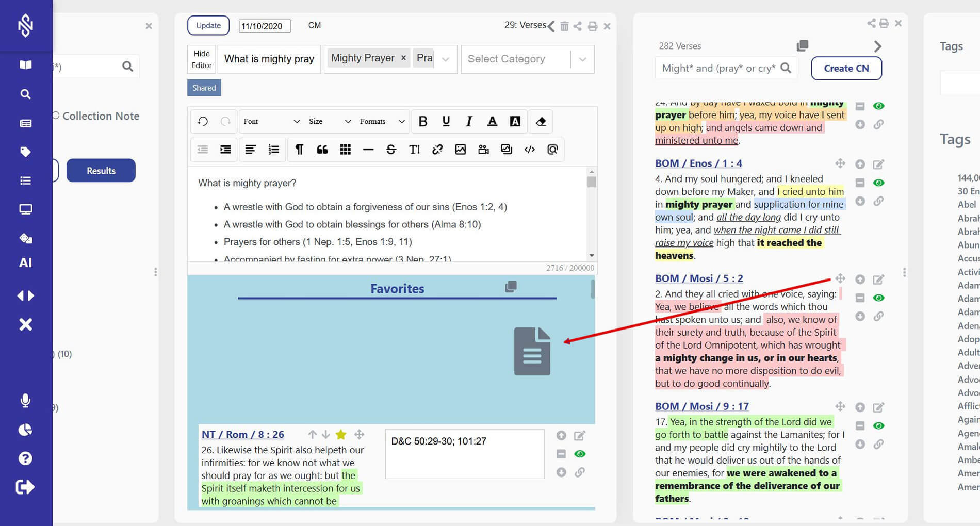Click the microphone icon in the sidebar
Screen dimensions: 980x526
[x=25, y=401]
